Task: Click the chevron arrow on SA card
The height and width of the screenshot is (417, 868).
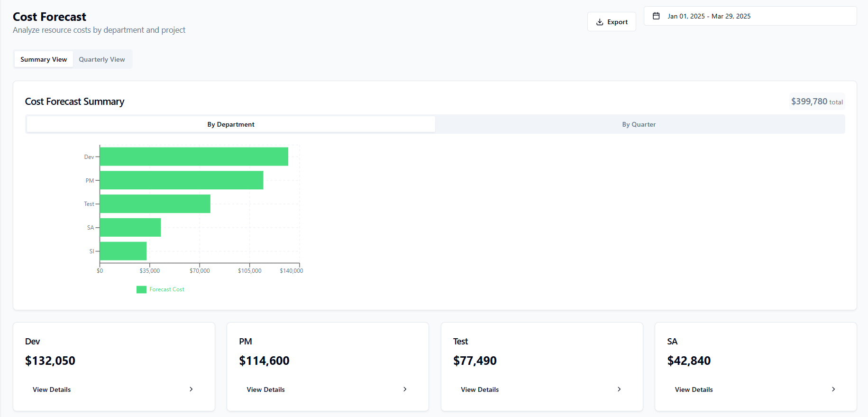Action: point(833,389)
